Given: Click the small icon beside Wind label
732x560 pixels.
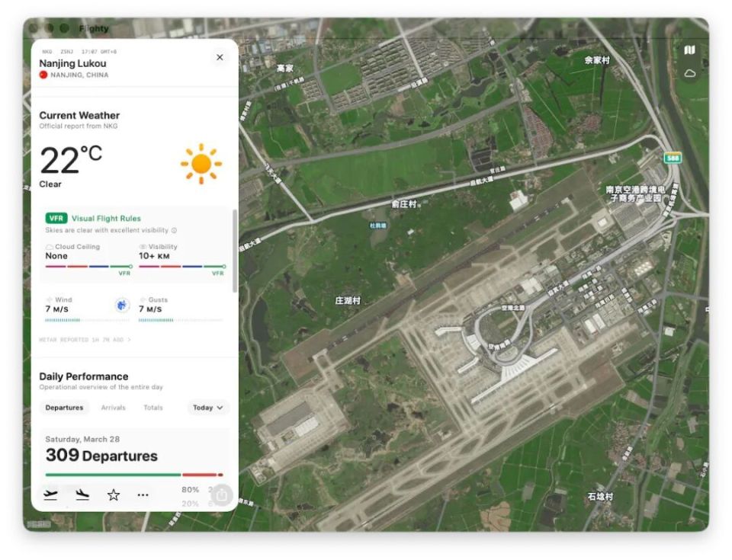Looking at the screenshot, I should [49, 299].
